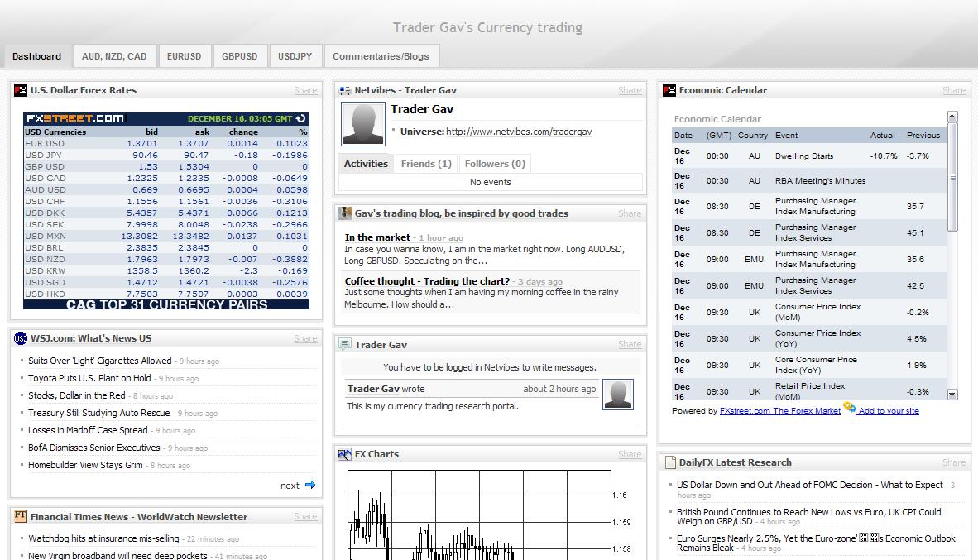Click FXstreet.com The Forex Market link
This screenshot has height=560, width=978.
[779, 411]
